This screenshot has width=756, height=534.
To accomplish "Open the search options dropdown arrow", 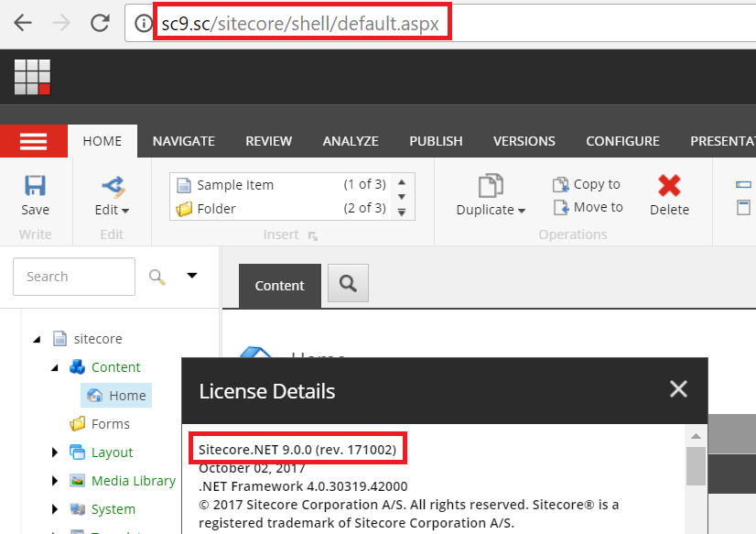I will pos(192,276).
